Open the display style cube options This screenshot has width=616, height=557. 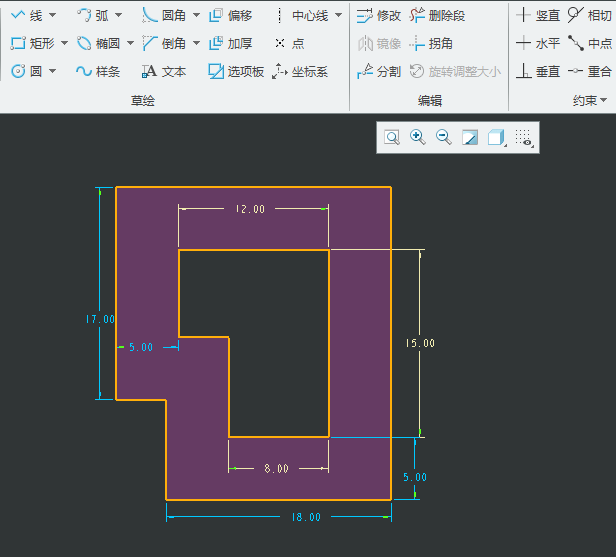point(496,137)
